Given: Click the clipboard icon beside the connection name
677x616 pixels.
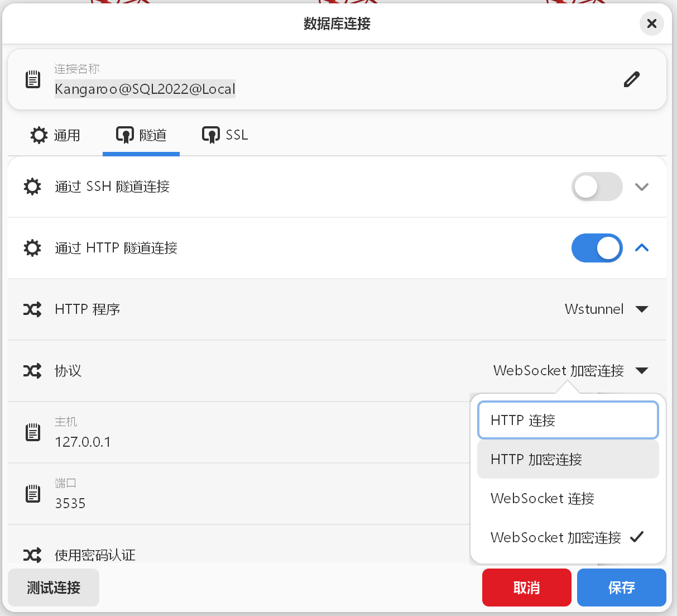Looking at the screenshot, I should [33, 79].
